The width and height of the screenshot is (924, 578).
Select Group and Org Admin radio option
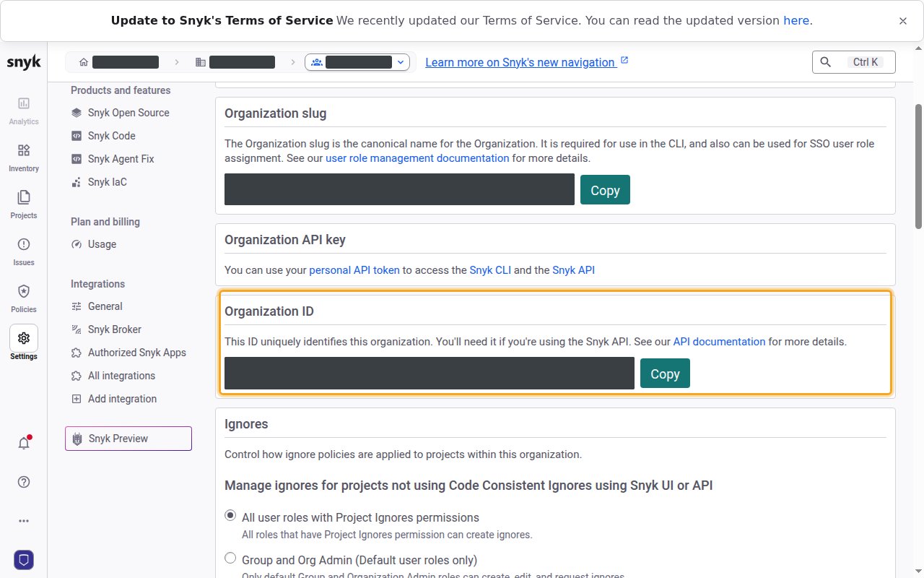point(230,558)
